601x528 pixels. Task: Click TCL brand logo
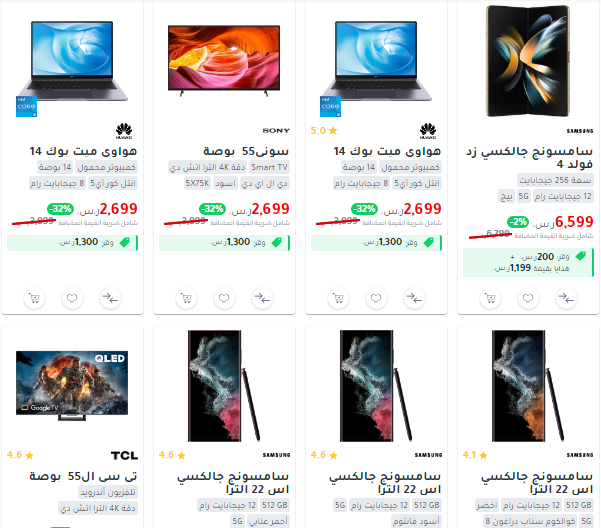(x=125, y=455)
